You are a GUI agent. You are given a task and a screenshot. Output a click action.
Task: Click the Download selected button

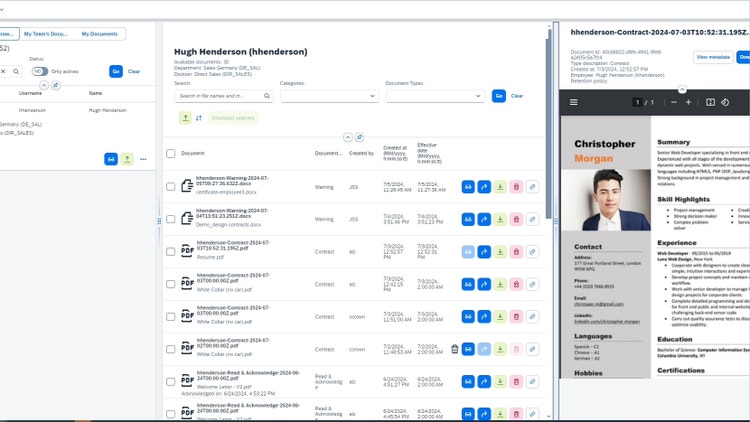tap(233, 118)
